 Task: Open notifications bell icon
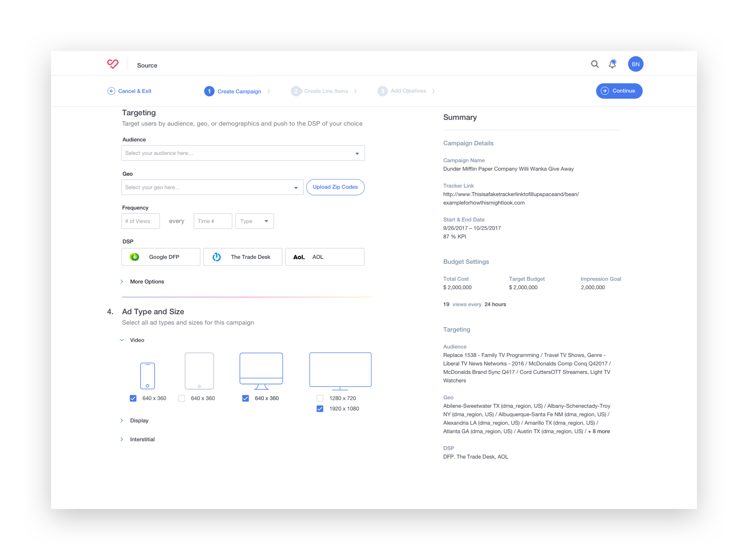click(612, 64)
